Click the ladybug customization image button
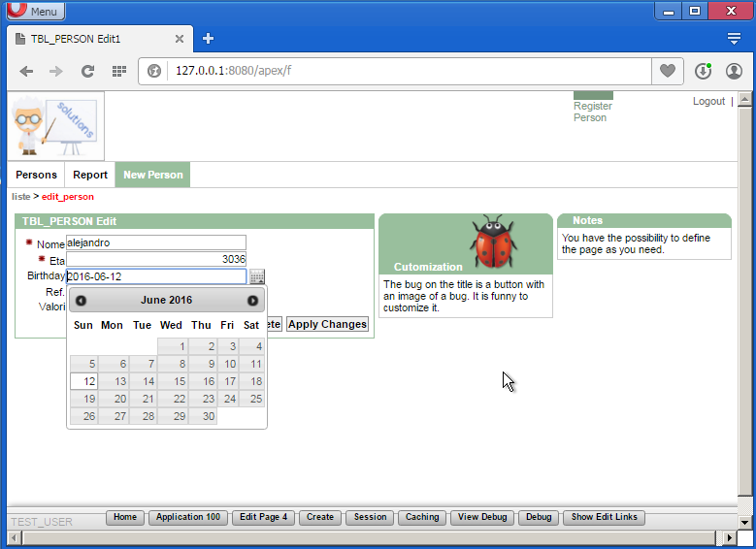The width and height of the screenshot is (756, 549). pos(496,242)
